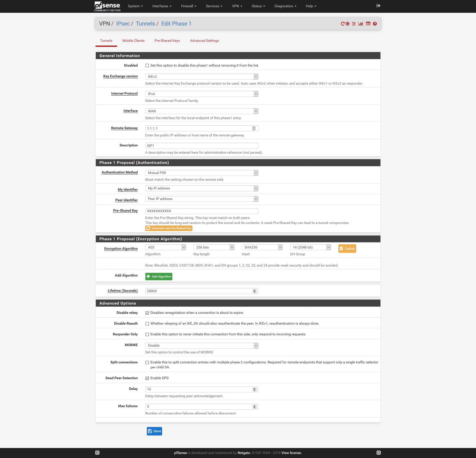
Task: Click the logout icon in top navbar
Action: 378,6
